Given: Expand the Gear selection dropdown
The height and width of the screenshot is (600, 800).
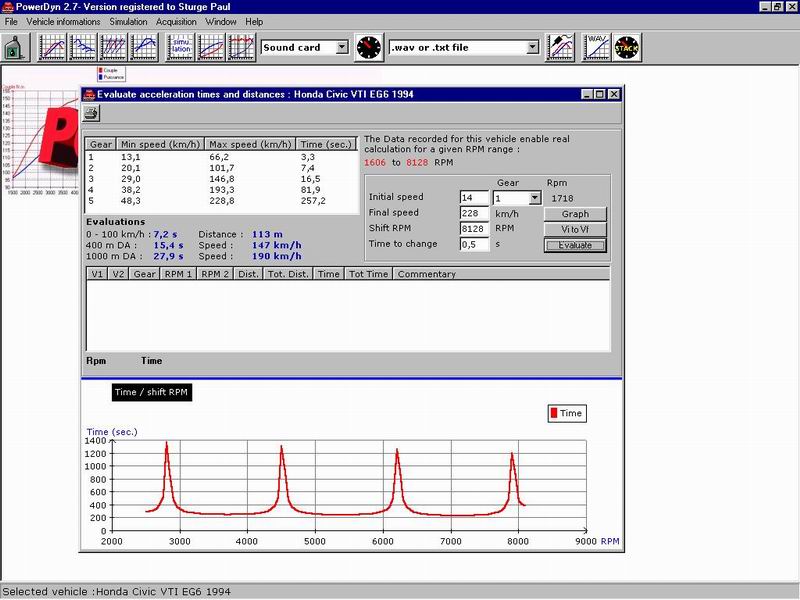Looking at the screenshot, I should [x=534, y=198].
